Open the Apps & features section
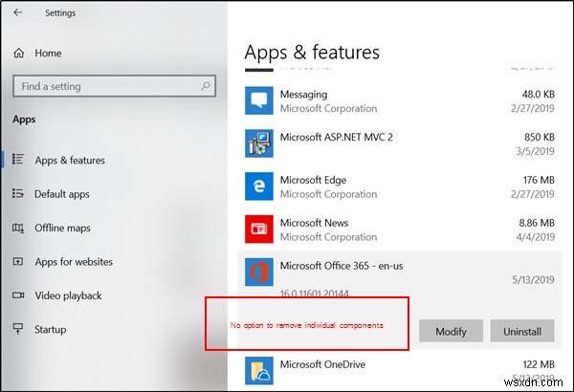The height and width of the screenshot is (392, 574). (70, 161)
